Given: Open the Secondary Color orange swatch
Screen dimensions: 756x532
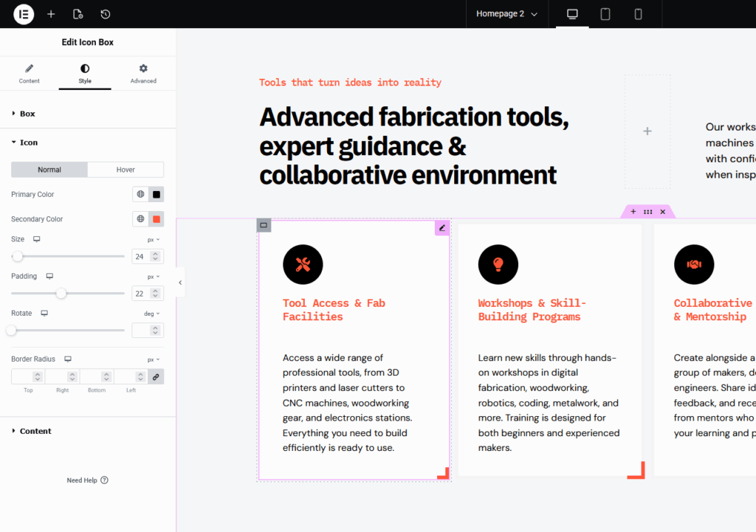Looking at the screenshot, I should (x=156, y=219).
